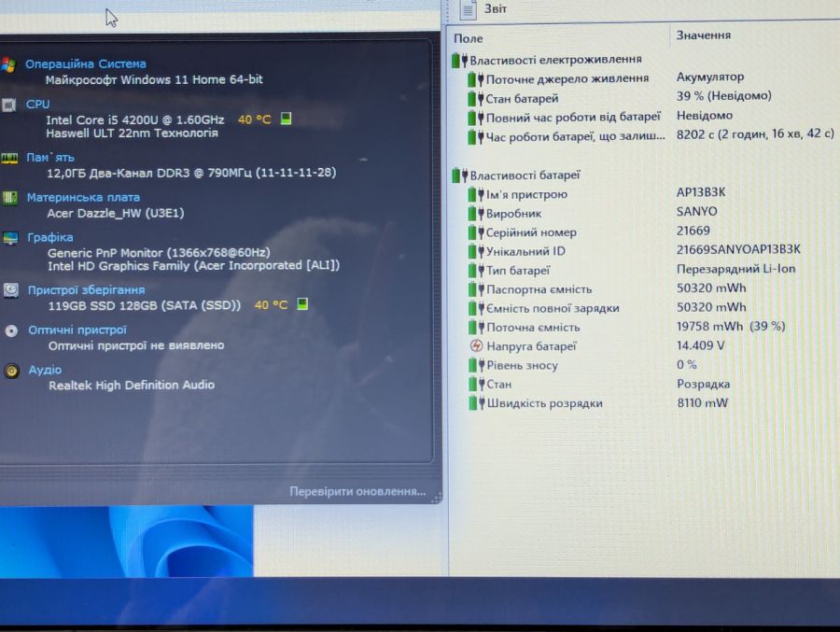
Task: Click the value Перезарядний Li-Ion
Action: (x=736, y=269)
